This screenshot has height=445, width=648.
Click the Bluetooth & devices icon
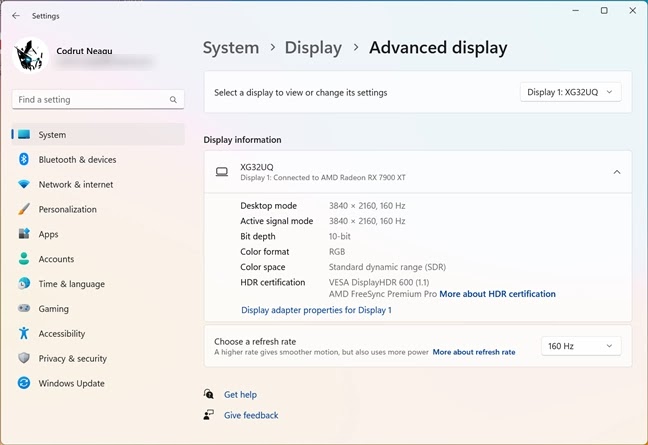click(x=24, y=160)
